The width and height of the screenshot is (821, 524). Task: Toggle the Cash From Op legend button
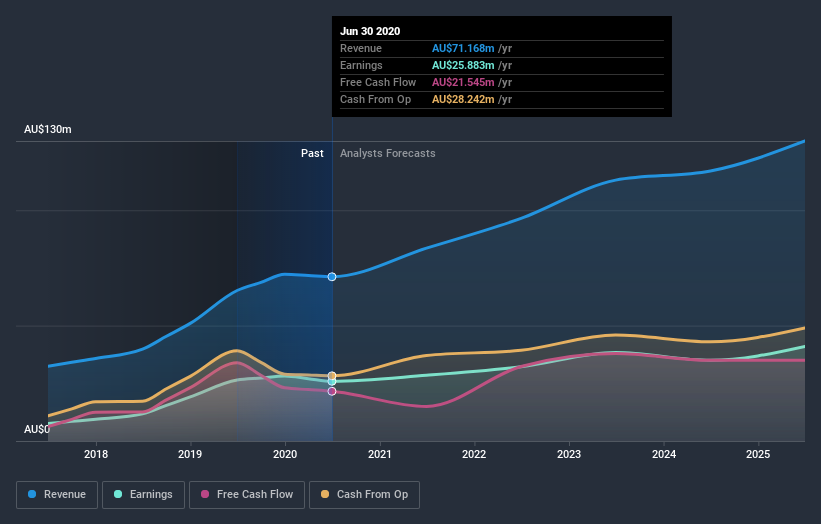[364, 495]
